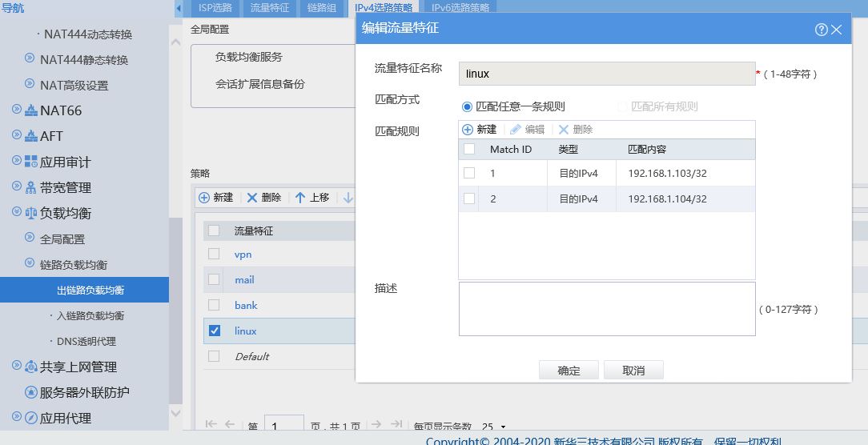Image resolution: width=868 pixels, height=445 pixels.
Task: Click the X 删除 icon in policy toolbar
Action: click(x=252, y=198)
